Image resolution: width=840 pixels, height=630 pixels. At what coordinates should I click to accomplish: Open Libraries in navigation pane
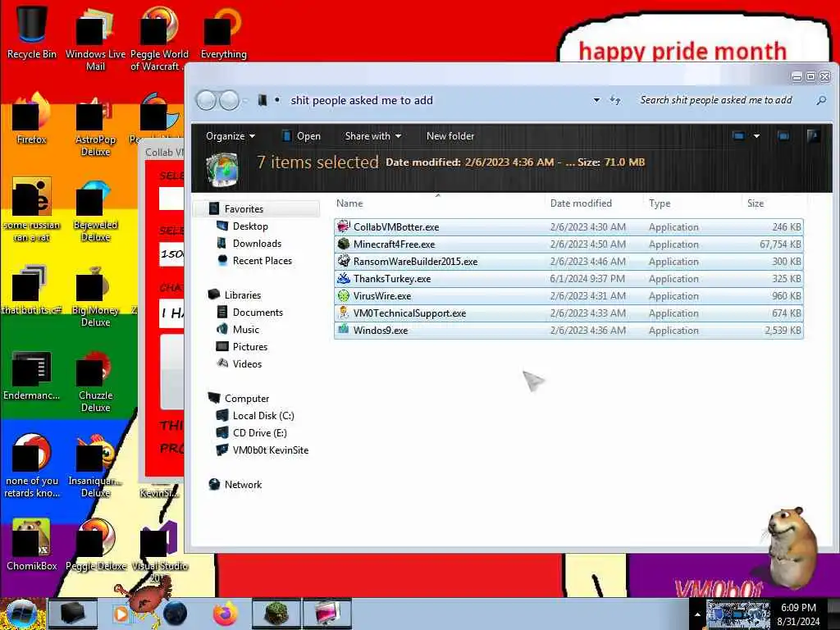coord(242,294)
